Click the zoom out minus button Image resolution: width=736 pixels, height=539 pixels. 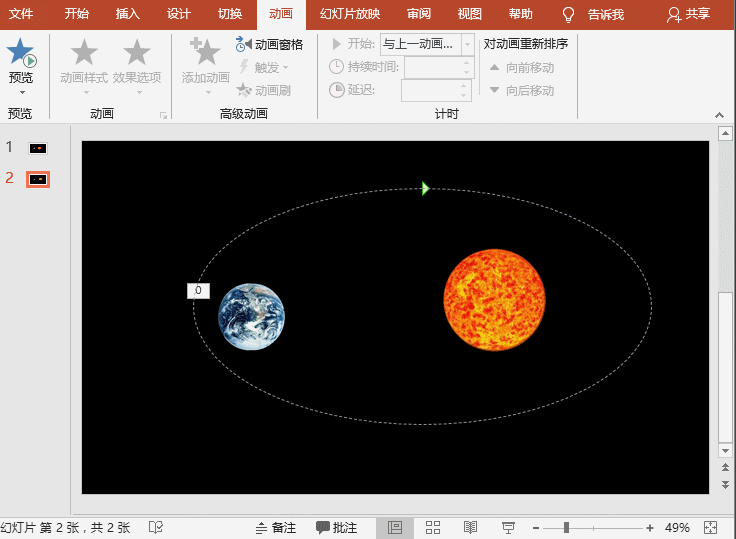point(536,528)
